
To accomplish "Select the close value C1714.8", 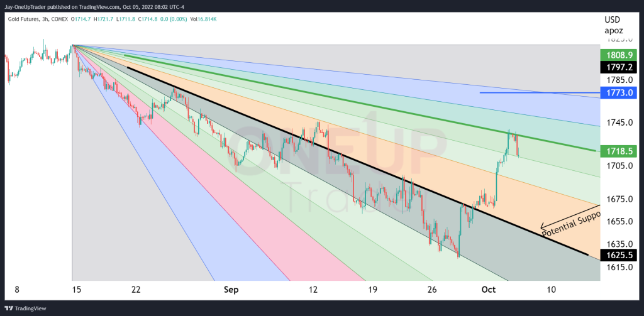I will pyautogui.click(x=148, y=19).
